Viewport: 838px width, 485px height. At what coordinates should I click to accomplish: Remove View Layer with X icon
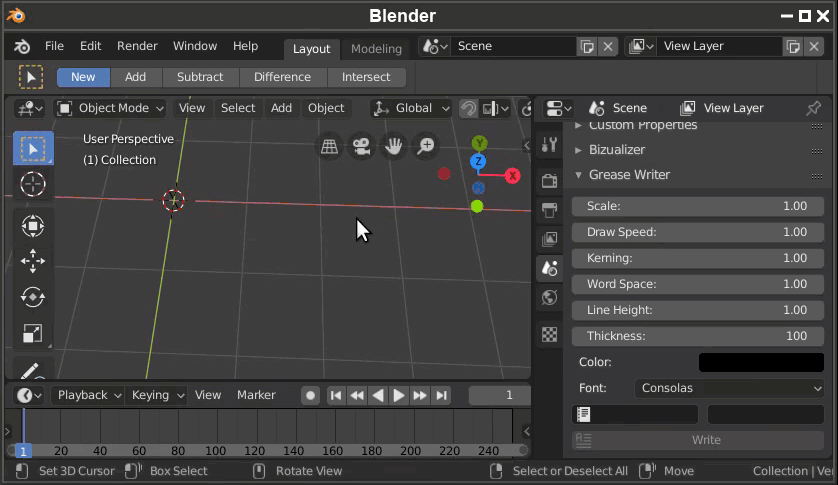[x=814, y=47]
